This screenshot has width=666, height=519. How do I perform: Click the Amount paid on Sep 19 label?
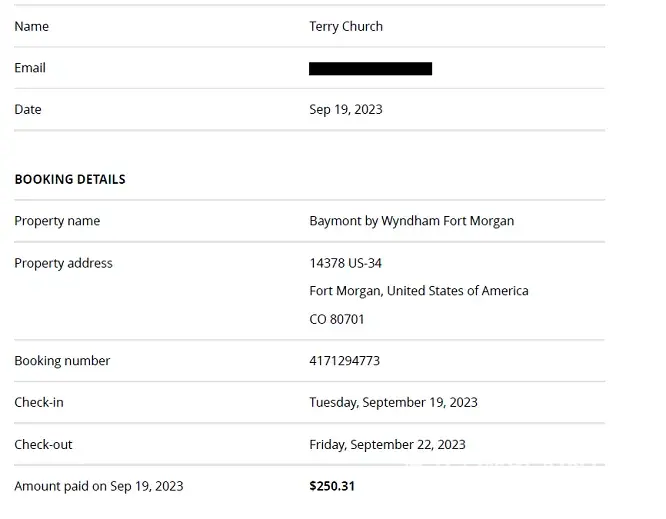98,486
